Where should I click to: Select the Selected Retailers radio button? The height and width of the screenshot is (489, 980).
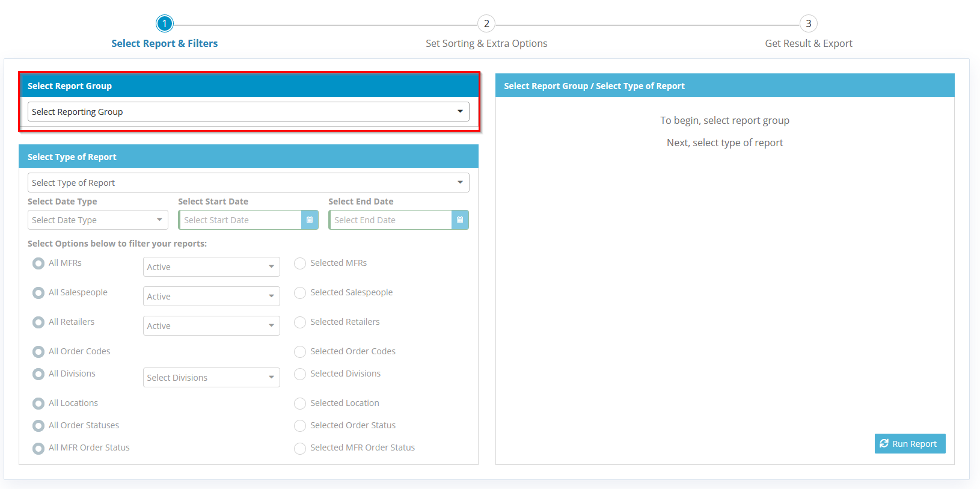click(300, 322)
